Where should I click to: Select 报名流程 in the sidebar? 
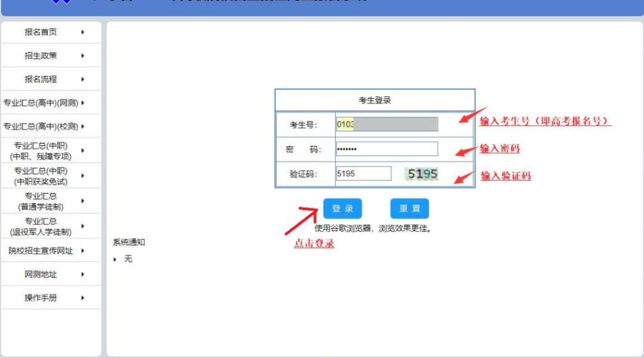tap(41, 79)
